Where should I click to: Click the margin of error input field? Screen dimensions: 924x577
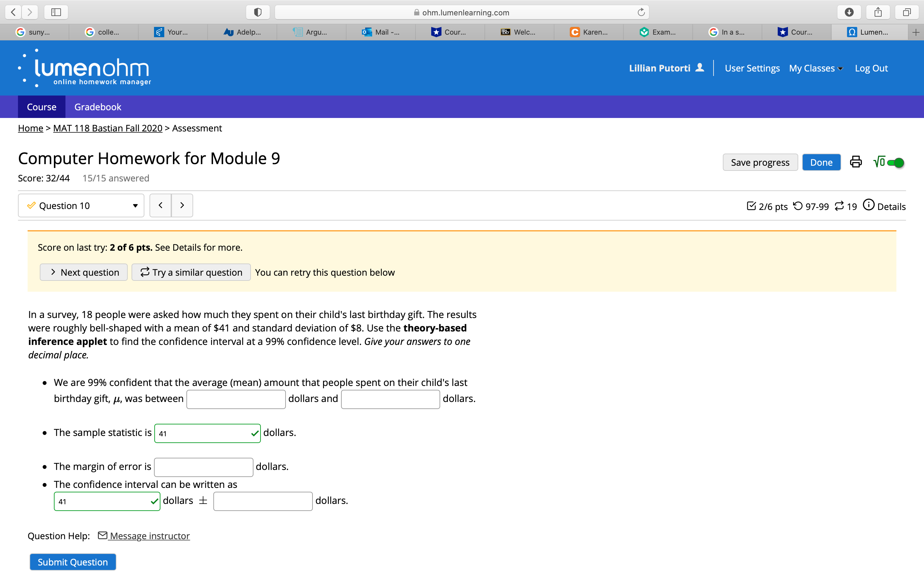click(x=203, y=467)
